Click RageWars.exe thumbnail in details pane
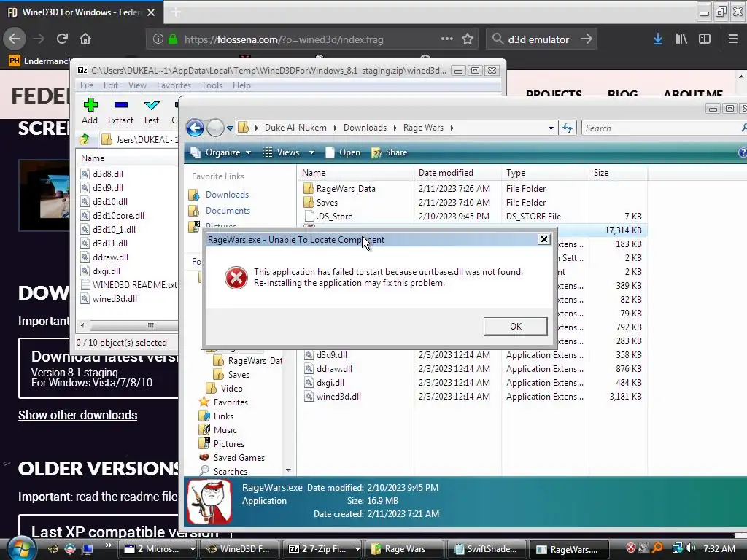 tap(209, 502)
